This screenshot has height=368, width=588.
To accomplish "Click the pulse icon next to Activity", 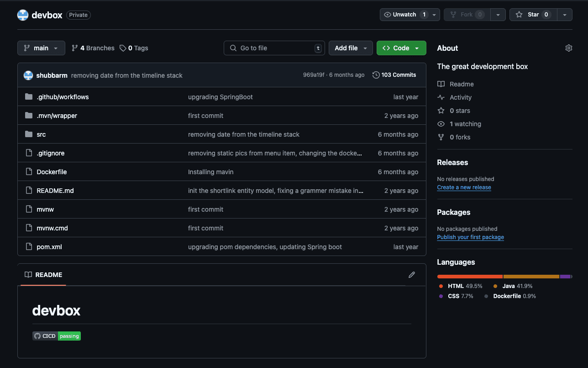I will tap(441, 97).
